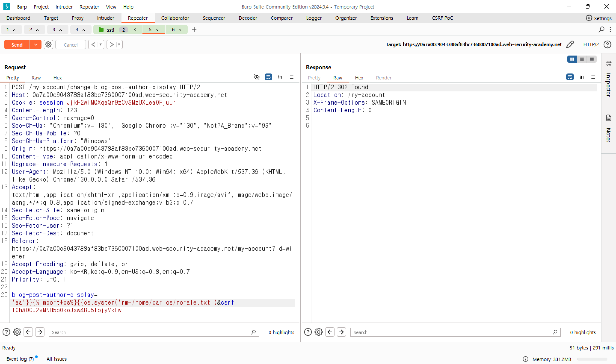The height and width of the screenshot is (364, 616).
Task: Open Repeater tab bar kebab menu
Action: click(610, 29)
